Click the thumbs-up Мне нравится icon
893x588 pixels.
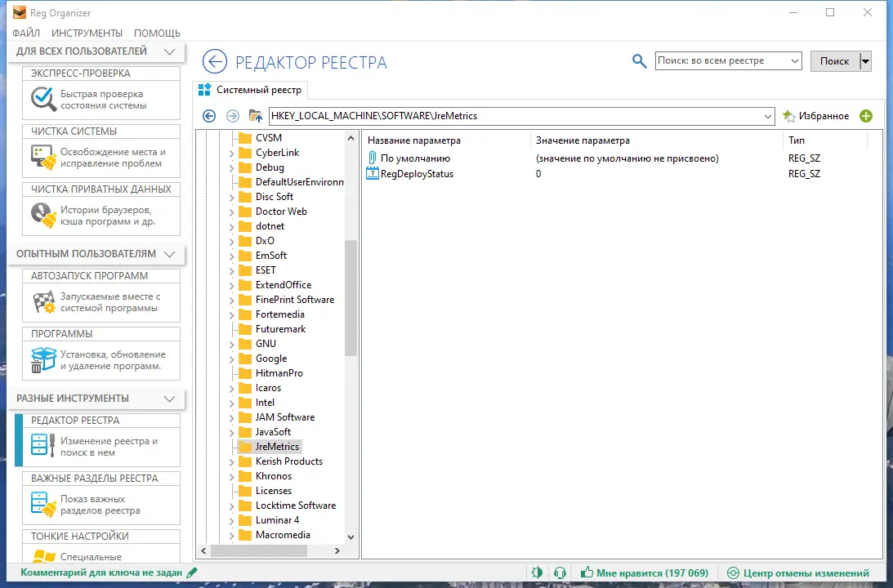click(587, 572)
